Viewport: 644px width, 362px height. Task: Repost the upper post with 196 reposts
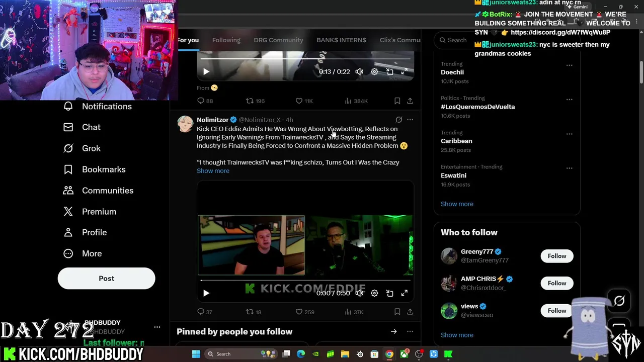click(x=255, y=101)
